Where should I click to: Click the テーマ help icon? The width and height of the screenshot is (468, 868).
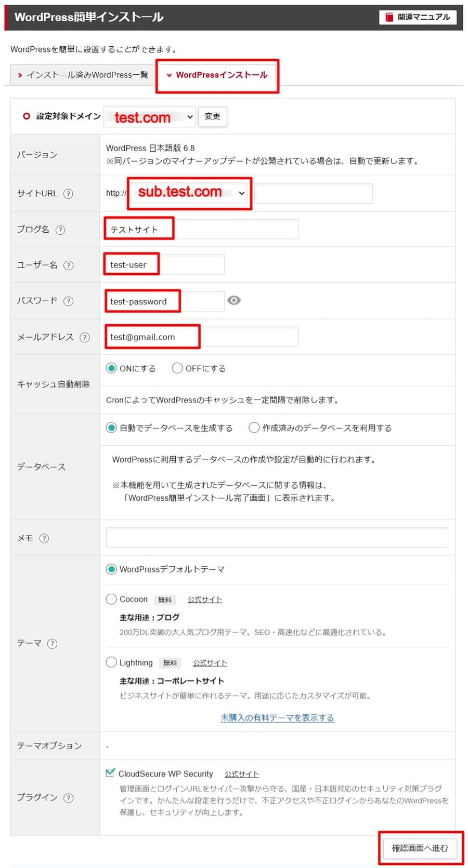coord(52,644)
